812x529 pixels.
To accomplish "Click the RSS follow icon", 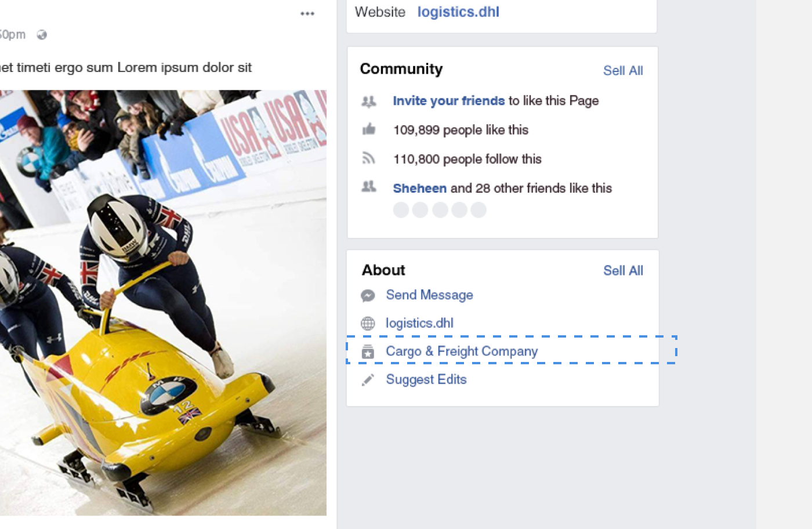I will click(x=368, y=158).
